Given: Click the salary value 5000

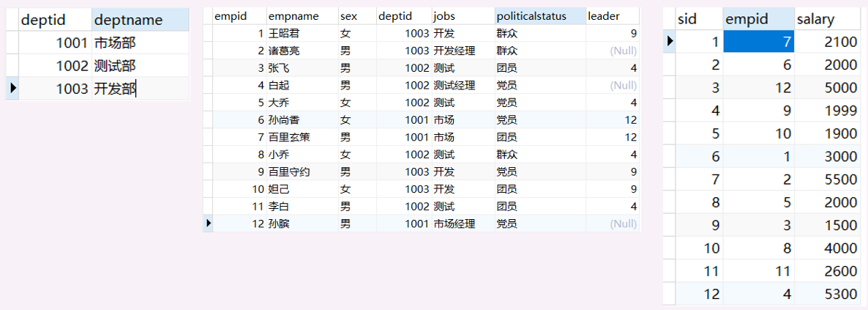Looking at the screenshot, I should 828,88.
